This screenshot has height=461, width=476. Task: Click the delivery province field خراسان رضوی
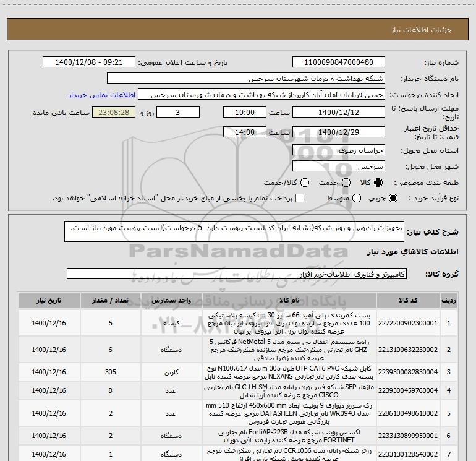click(x=339, y=150)
